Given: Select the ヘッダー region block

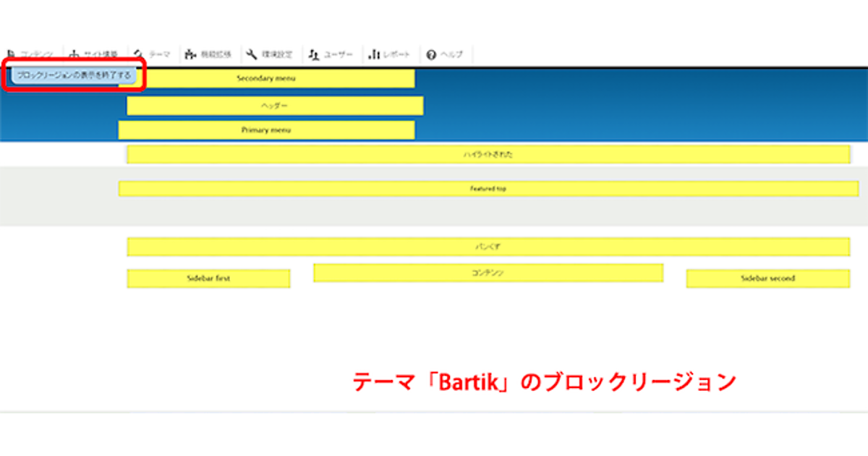Looking at the screenshot, I should pyautogui.click(x=275, y=106).
